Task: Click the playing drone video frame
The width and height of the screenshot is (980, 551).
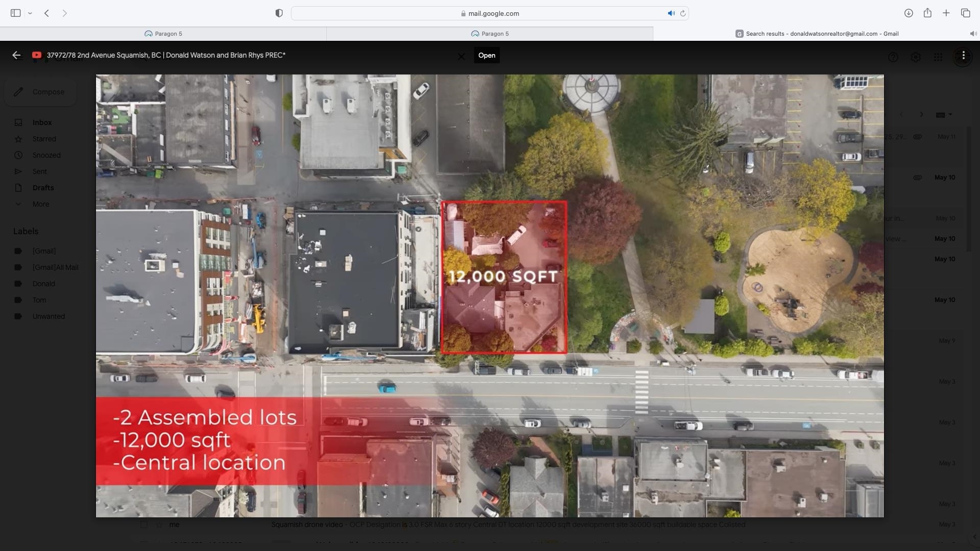Action: coord(489,296)
